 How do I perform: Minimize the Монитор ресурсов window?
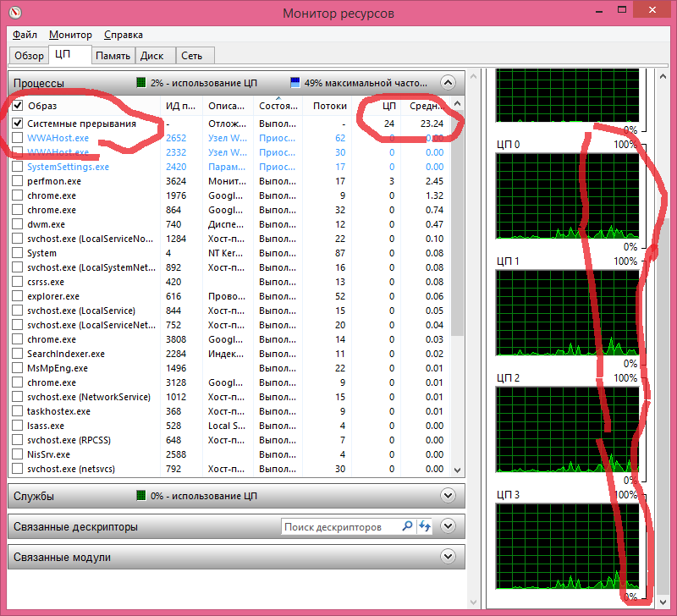[599, 10]
